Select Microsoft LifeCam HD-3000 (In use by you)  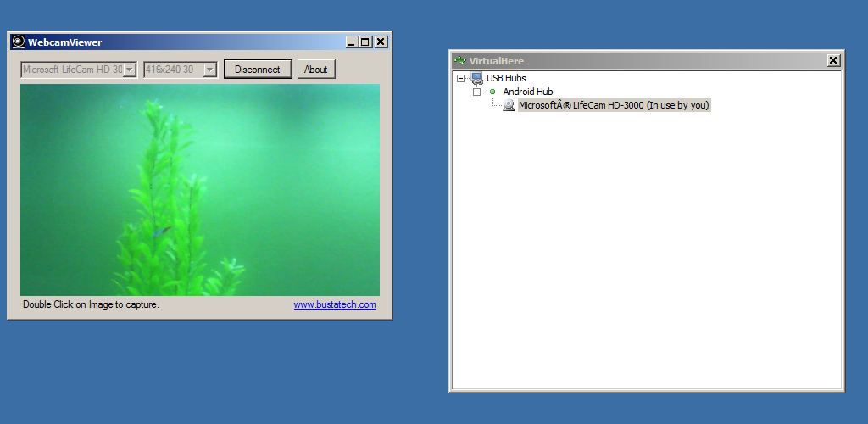(x=614, y=105)
